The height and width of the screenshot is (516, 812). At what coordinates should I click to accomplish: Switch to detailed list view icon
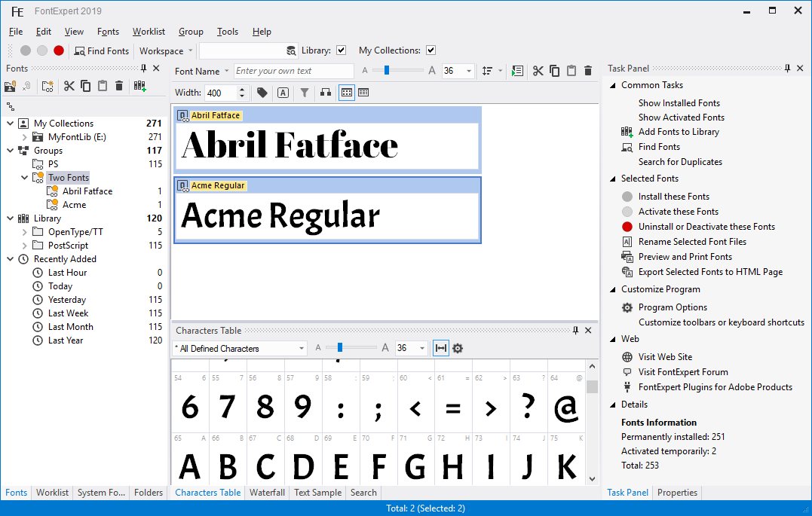(x=363, y=93)
